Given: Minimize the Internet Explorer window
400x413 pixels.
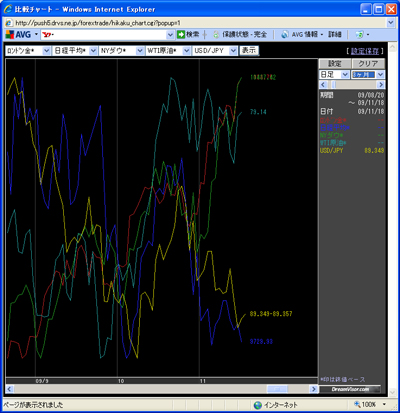Looking at the screenshot, I should [366, 9].
